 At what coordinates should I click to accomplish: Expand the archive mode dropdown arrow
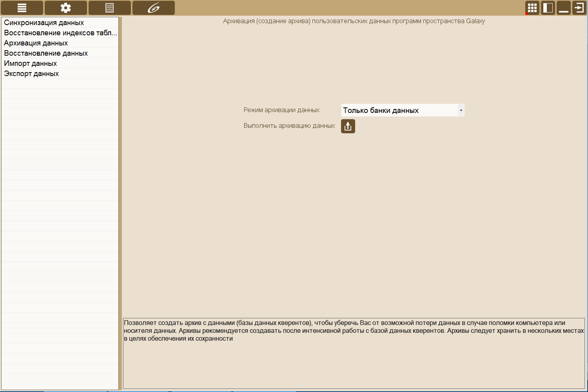461,110
